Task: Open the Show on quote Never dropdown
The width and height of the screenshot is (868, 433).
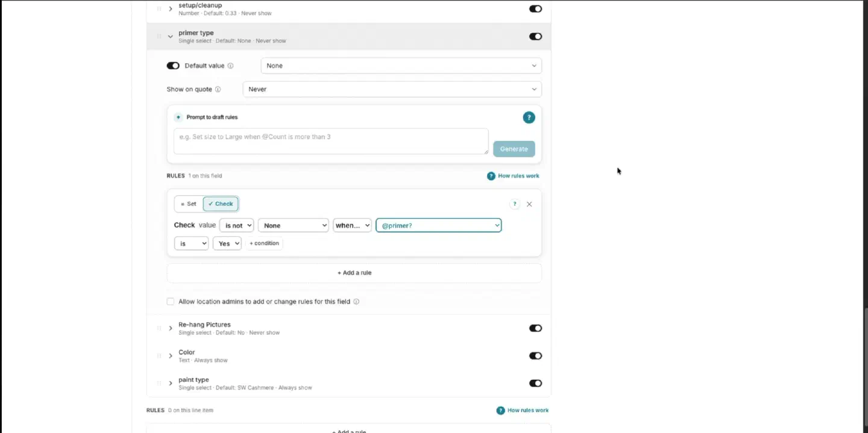Action: pos(392,89)
